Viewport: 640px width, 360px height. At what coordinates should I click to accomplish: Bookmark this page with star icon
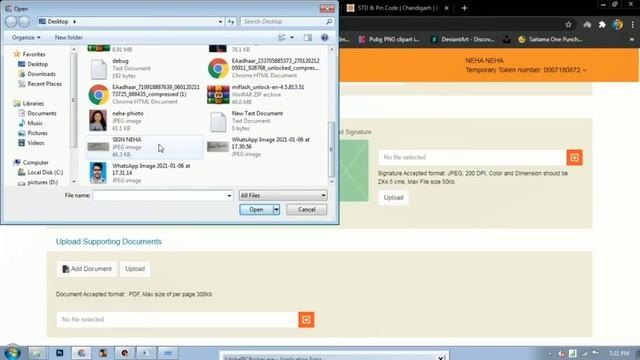click(568, 24)
